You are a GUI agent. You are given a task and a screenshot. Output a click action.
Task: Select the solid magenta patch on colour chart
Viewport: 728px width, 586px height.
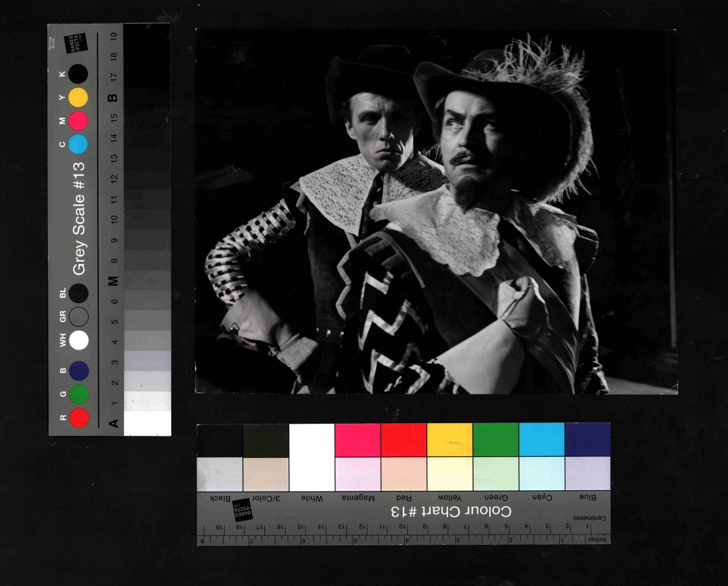point(357,440)
